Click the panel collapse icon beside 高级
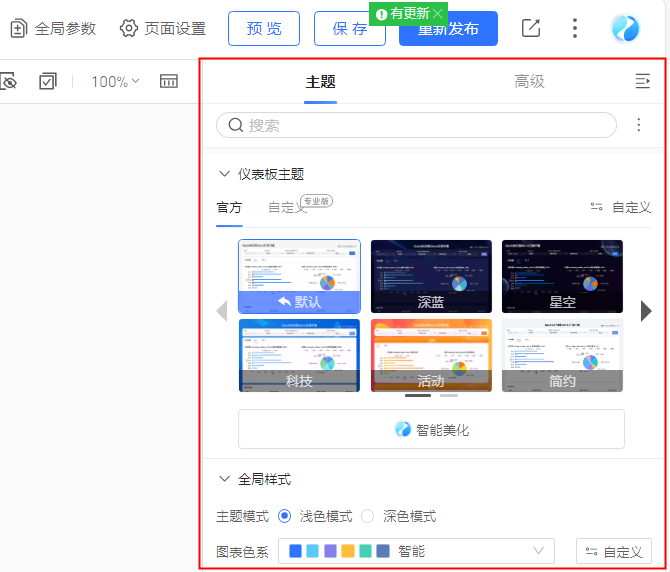This screenshot has height=572, width=670. pos(642,82)
